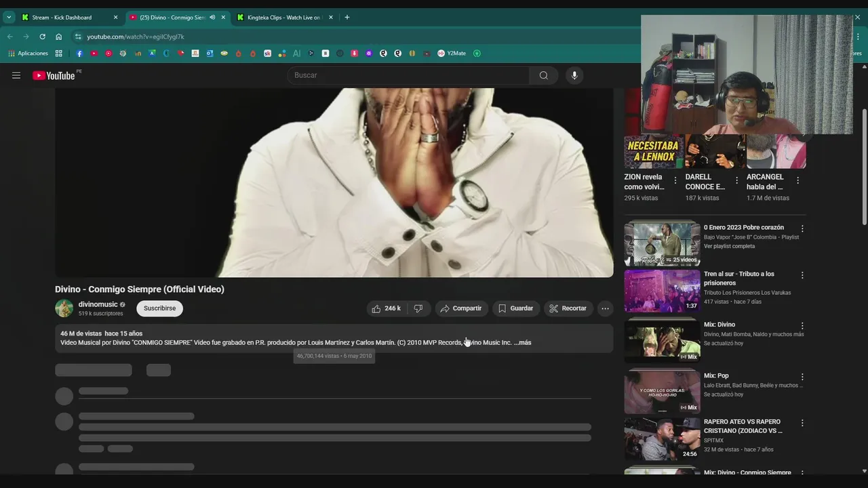
Task: Open the Y2Mate bookmark
Action: tap(452, 54)
